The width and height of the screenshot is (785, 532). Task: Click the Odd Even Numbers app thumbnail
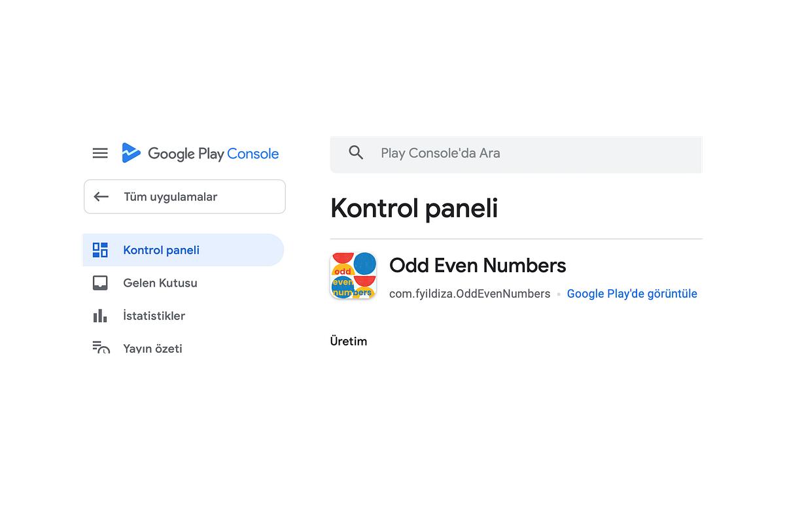click(x=353, y=275)
